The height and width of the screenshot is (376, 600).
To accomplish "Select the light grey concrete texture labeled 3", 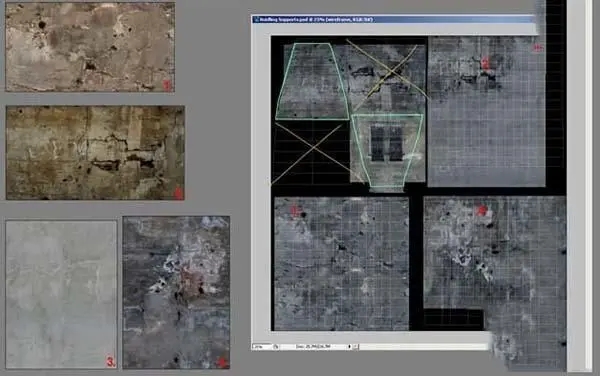I will [x=61, y=295].
